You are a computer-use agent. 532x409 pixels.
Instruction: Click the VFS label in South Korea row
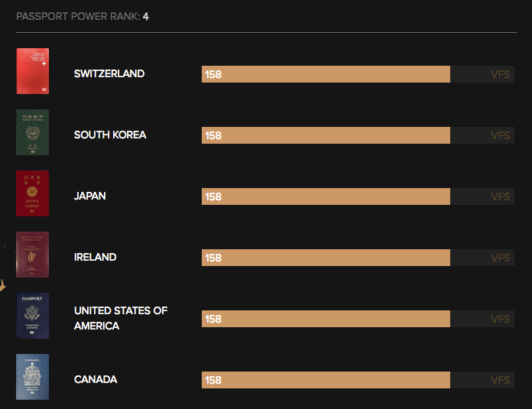point(500,135)
